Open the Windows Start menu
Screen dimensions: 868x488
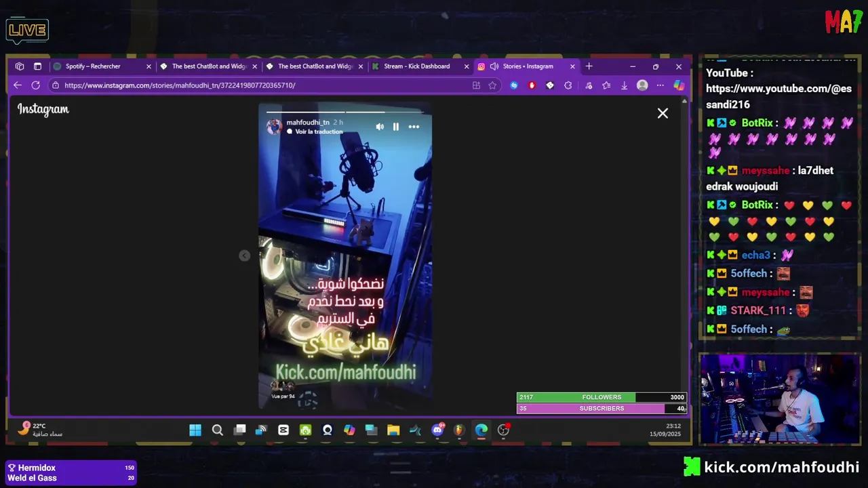coord(195,430)
